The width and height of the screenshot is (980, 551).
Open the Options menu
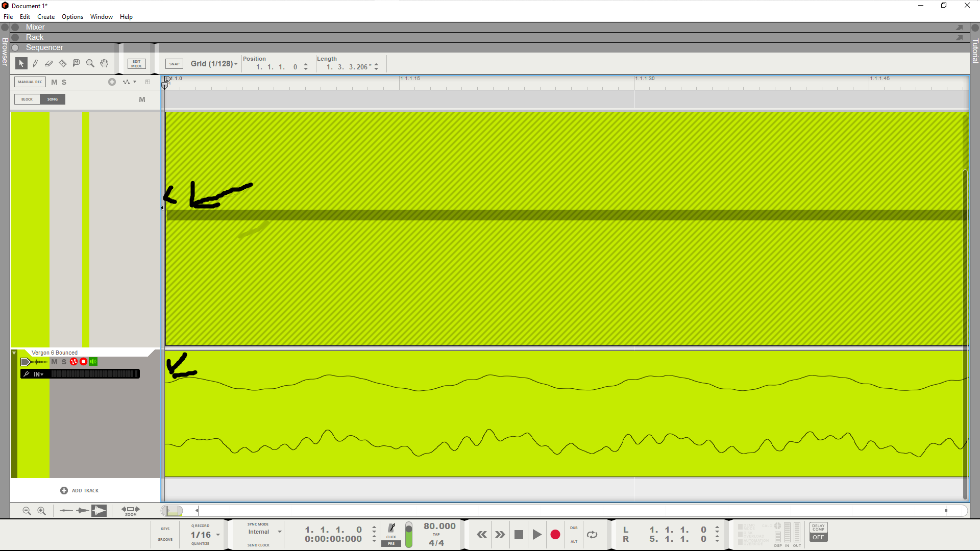[x=72, y=17]
